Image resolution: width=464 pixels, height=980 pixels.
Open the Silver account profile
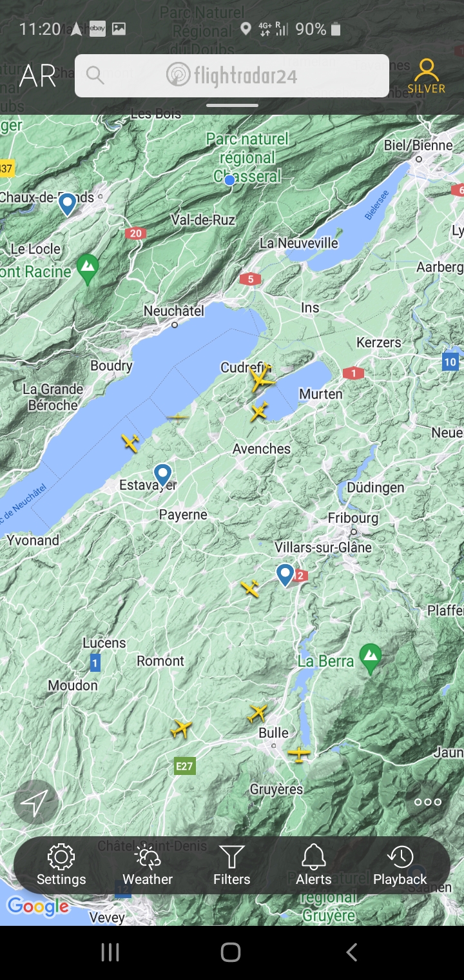tap(426, 76)
